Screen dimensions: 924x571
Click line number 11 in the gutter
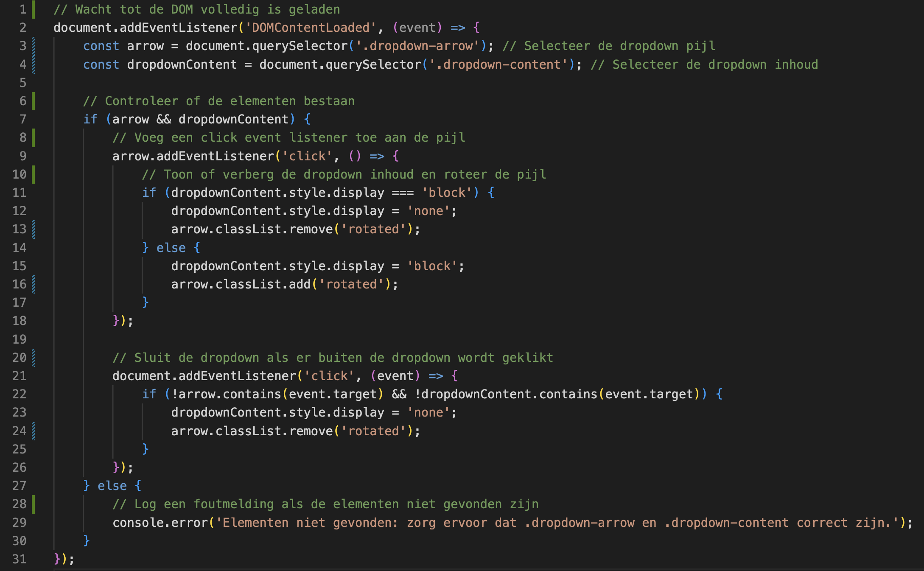click(x=20, y=193)
